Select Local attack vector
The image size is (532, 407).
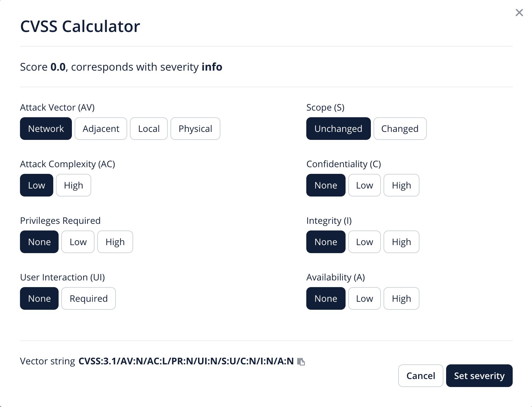click(149, 129)
